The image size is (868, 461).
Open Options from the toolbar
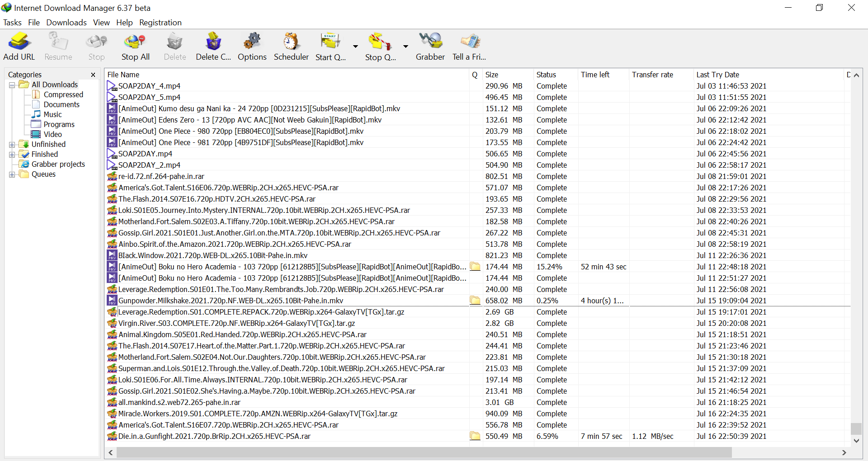pyautogui.click(x=252, y=46)
